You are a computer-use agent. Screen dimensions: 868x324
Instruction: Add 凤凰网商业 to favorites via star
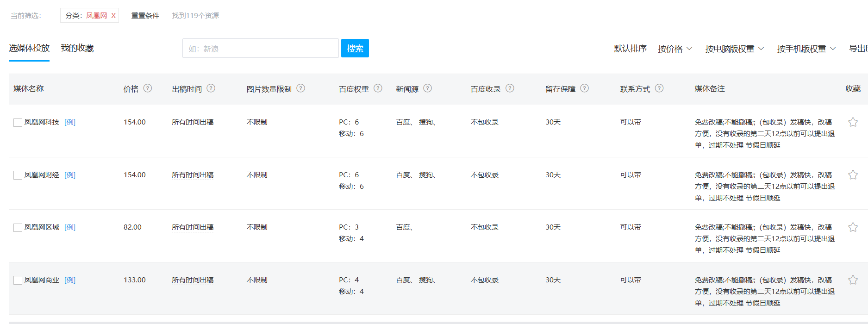853,280
